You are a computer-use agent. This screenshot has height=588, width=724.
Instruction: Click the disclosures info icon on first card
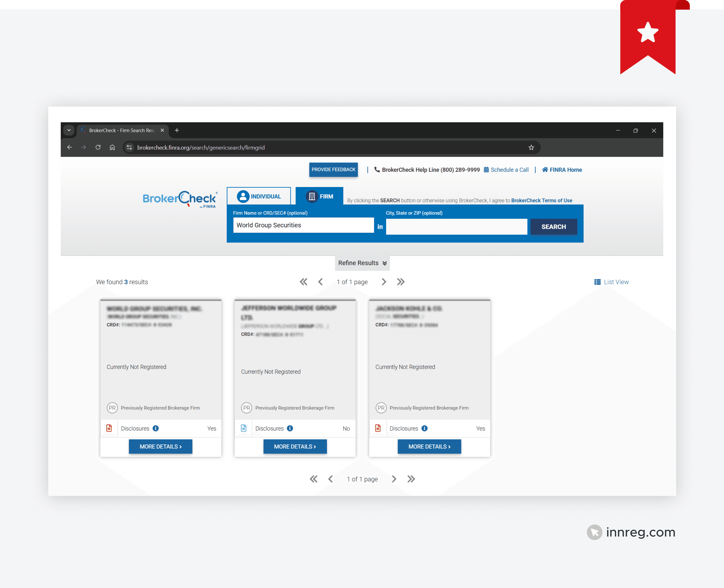pos(155,428)
